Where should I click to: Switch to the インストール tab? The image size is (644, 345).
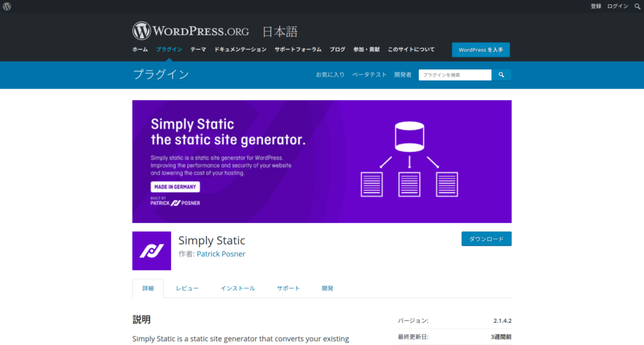click(x=237, y=288)
